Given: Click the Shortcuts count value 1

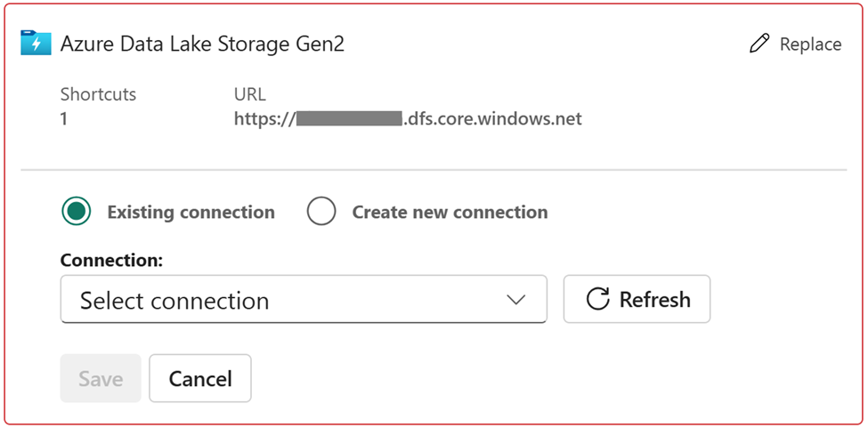Looking at the screenshot, I should coord(64,119).
